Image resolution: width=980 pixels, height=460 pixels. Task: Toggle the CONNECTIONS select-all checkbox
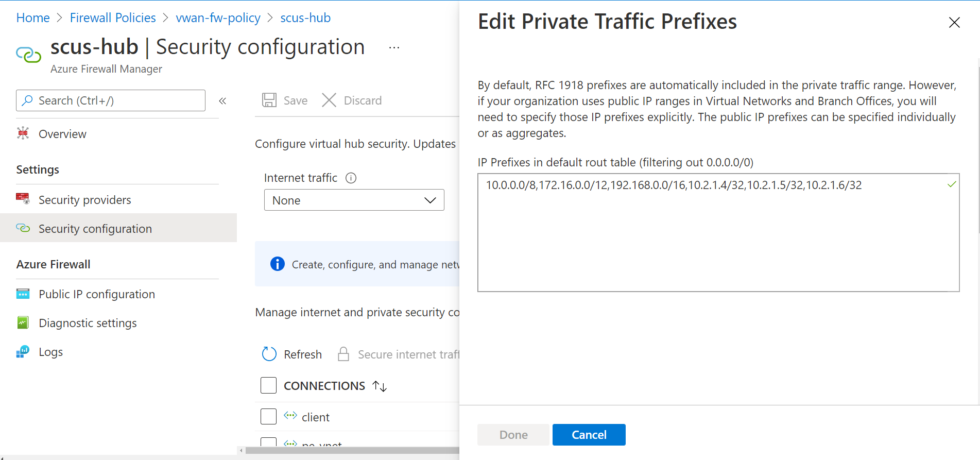268,385
